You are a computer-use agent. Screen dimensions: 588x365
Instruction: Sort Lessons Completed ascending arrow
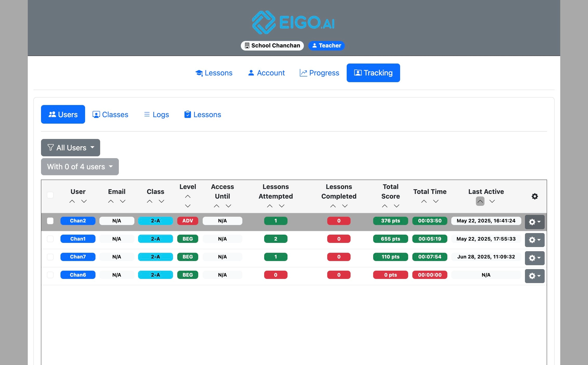coord(333,206)
